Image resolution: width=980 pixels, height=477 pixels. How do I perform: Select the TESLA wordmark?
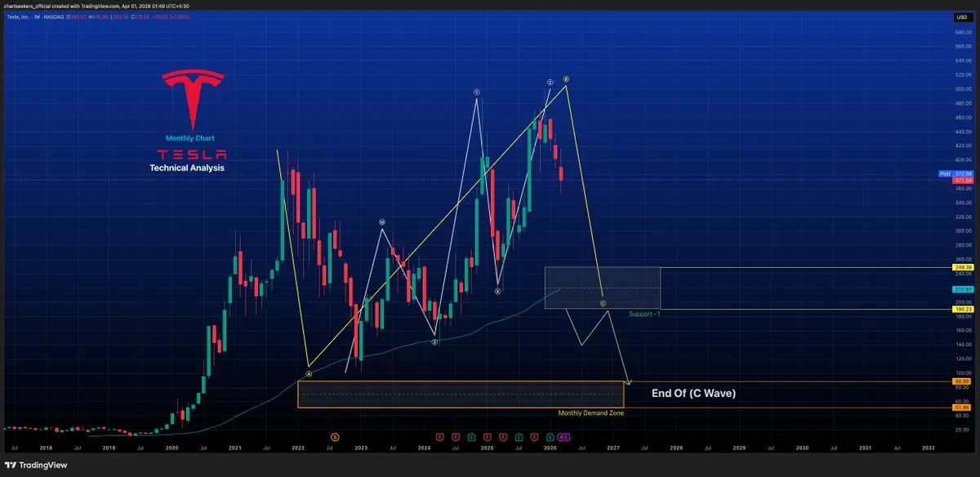(x=193, y=154)
